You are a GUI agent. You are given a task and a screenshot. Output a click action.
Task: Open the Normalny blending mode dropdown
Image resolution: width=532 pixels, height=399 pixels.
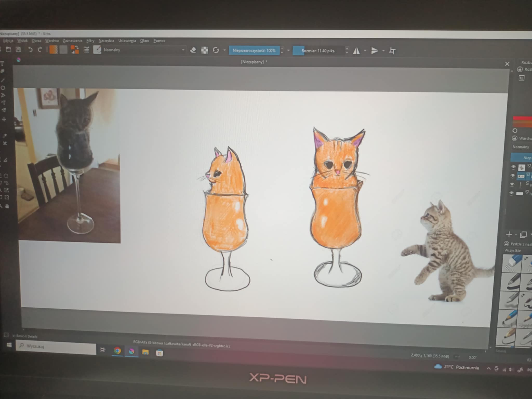click(x=144, y=50)
